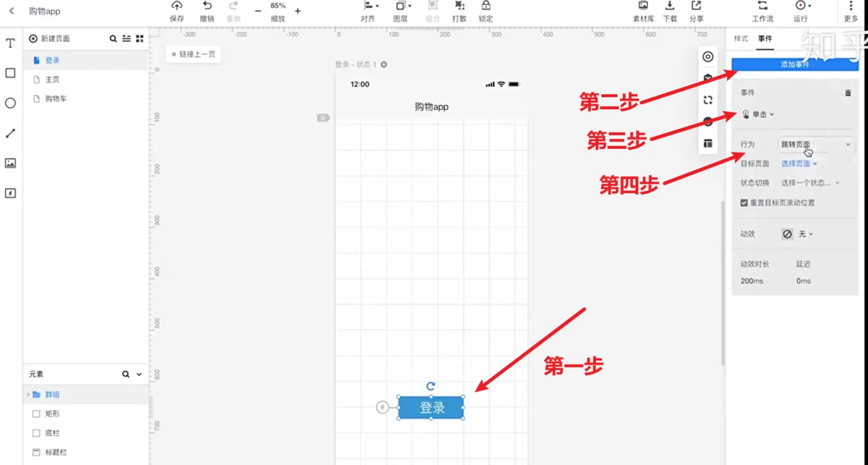Viewport: 868px width, 465px height.
Task: Open the 动效 无 animation dropdown
Action: (797, 234)
